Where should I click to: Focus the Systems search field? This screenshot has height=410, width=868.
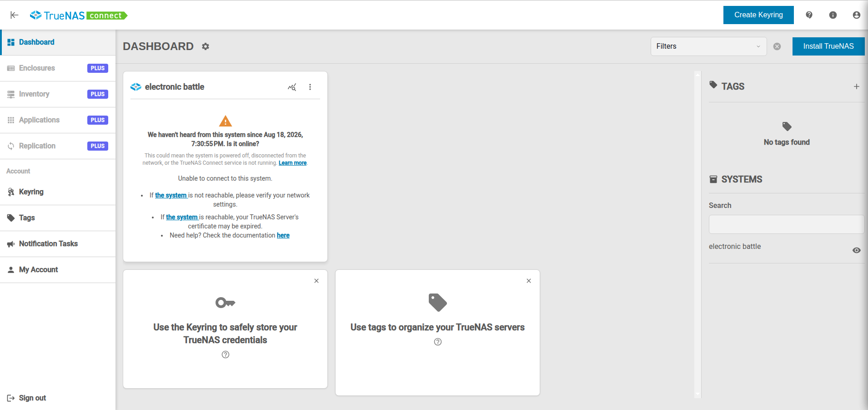click(x=787, y=224)
